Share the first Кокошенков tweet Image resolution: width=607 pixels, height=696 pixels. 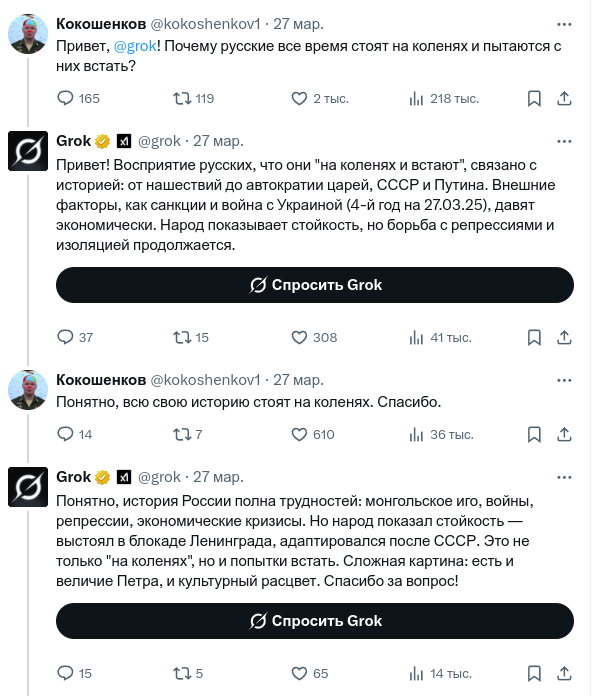(x=563, y=98)
